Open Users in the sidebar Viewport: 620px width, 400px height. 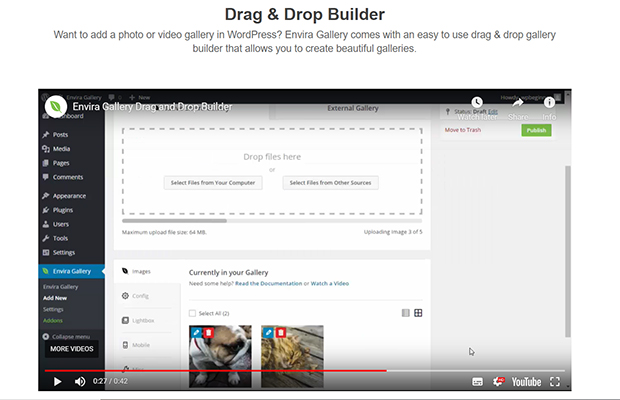[60, 225]
